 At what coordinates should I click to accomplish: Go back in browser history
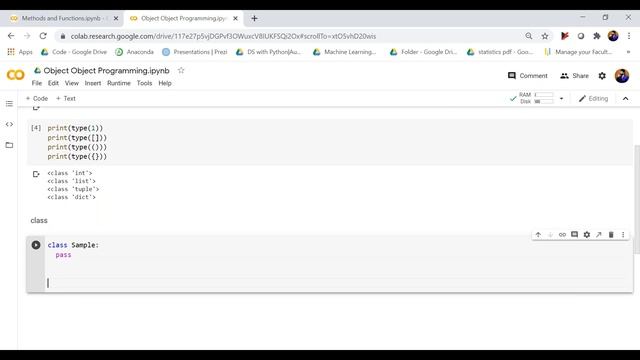pyautogui.click(x=11, y=36)
